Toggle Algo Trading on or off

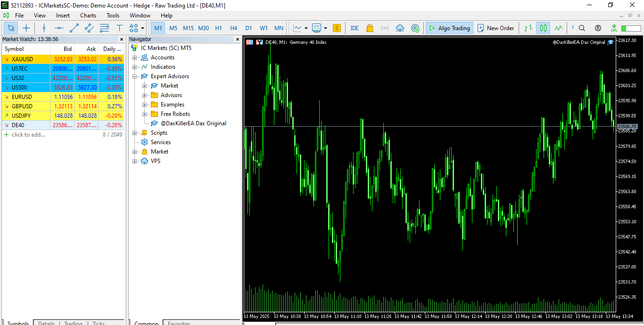[449, 28]
